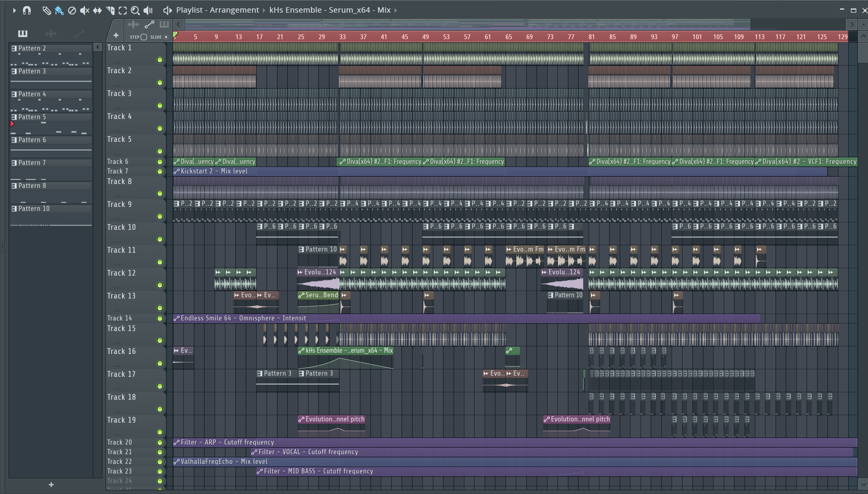Show patterns with the piano picker icon
This screenshot has height=494, width=868.
point(23,33)
